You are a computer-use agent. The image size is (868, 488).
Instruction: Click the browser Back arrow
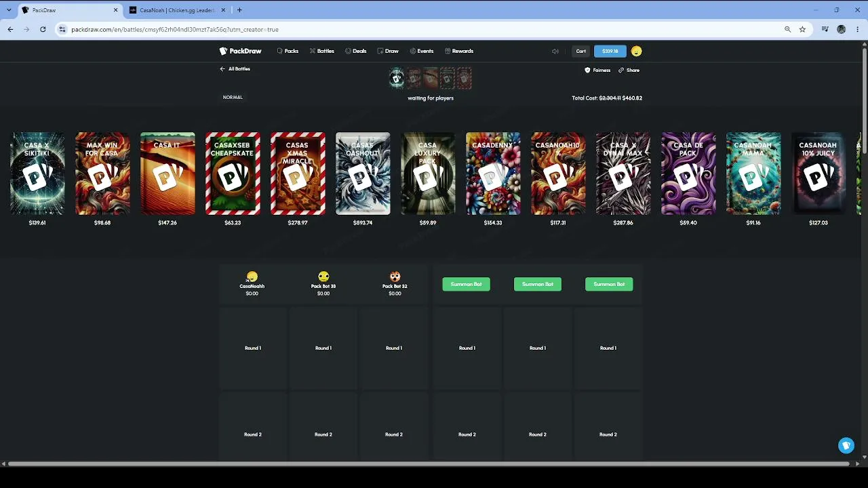click(x=10, y=29)
